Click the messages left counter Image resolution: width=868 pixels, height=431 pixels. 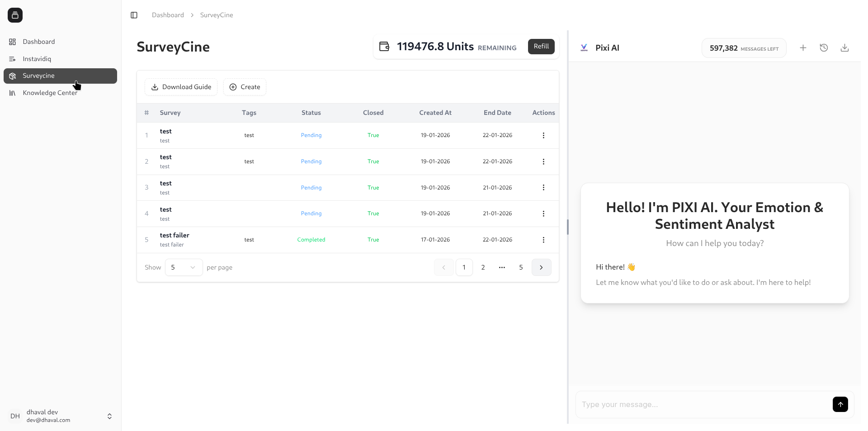tap(744, 48)
